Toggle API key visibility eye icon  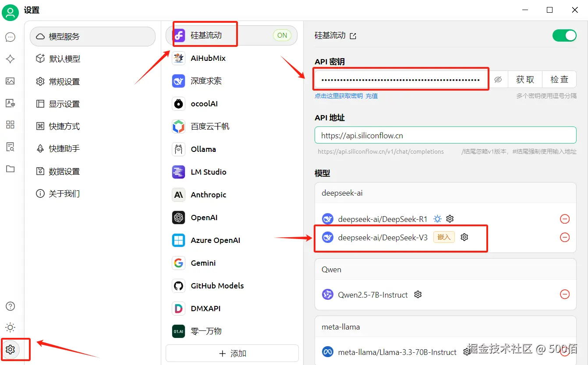(498, 80)
